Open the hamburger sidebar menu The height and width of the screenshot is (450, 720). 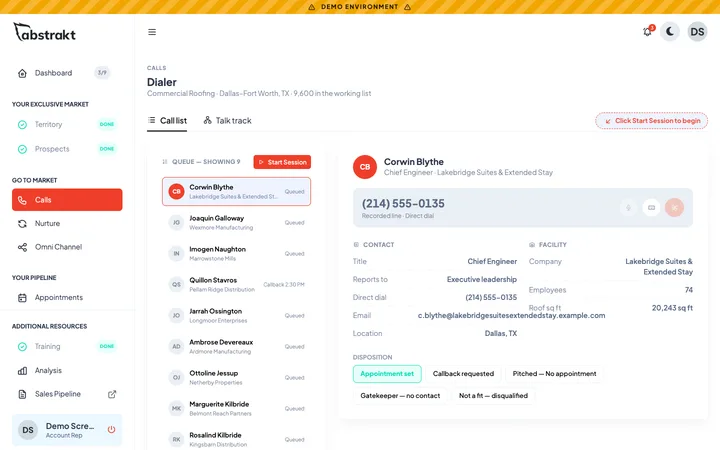point(152,32)
